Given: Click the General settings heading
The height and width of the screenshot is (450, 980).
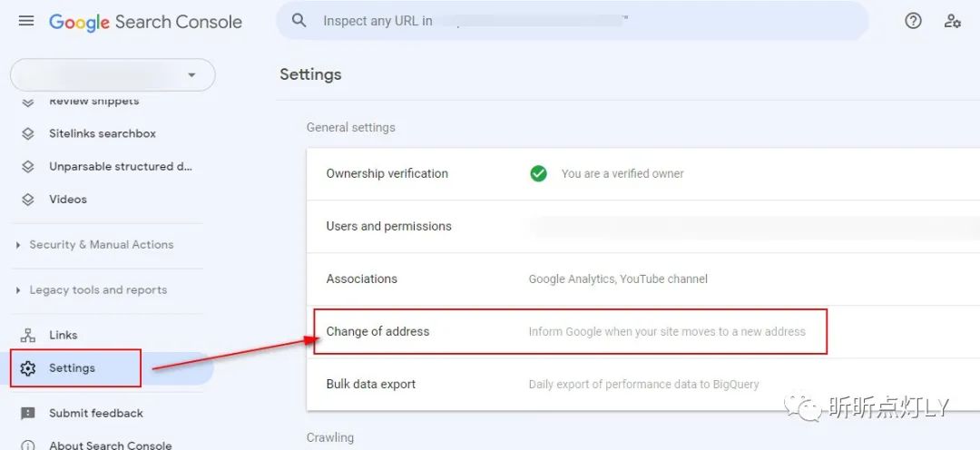Looking at the screenshot, I should click(x=350, y=128).
